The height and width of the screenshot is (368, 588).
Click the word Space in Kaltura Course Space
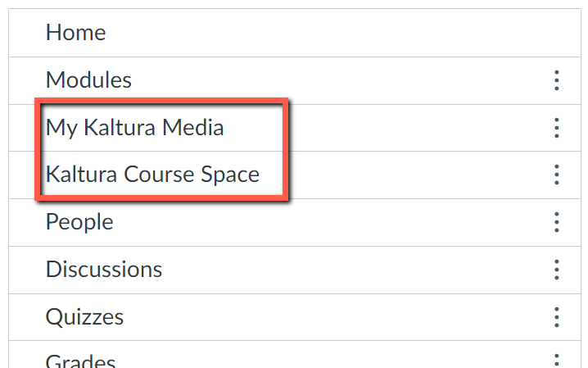228,175
